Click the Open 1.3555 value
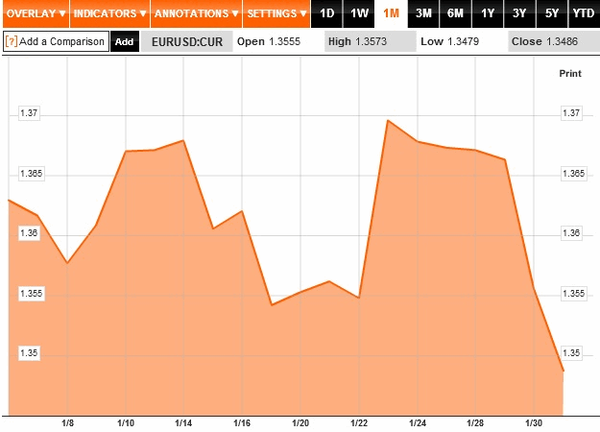 point(269,41)
